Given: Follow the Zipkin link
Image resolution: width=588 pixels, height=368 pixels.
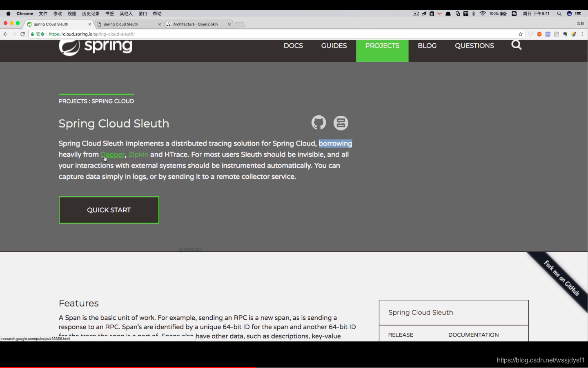Looking at the screenshot, I should [138, 155].
